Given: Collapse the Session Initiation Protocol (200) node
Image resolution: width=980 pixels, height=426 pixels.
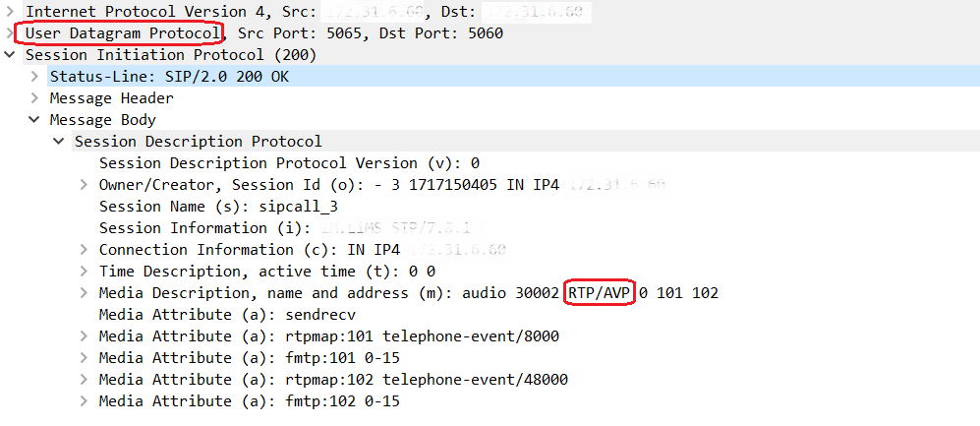Looking at the screenshot, I should click(10, 55).
